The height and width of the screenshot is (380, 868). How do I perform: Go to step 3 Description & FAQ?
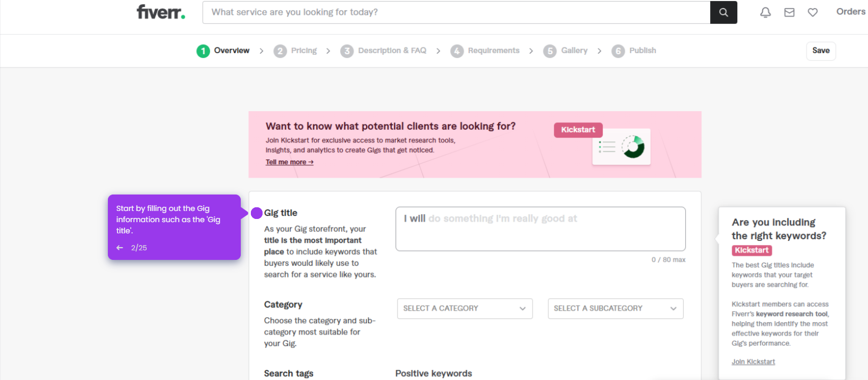(x=383, y=50)
